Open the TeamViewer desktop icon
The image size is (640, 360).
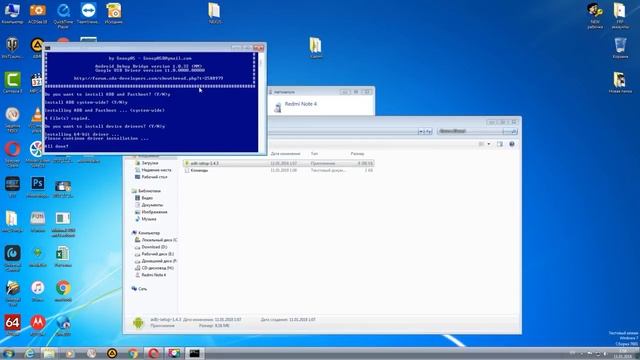(88, 13)
